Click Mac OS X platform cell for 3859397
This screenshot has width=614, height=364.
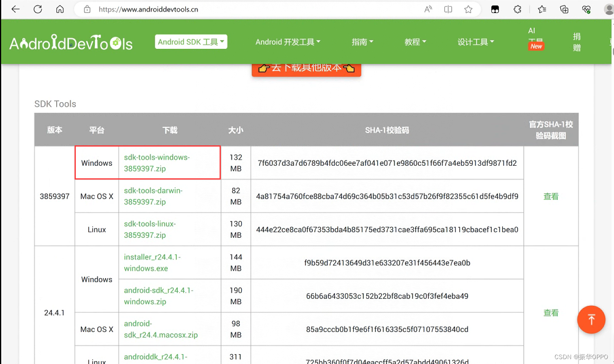pos(97,196)
